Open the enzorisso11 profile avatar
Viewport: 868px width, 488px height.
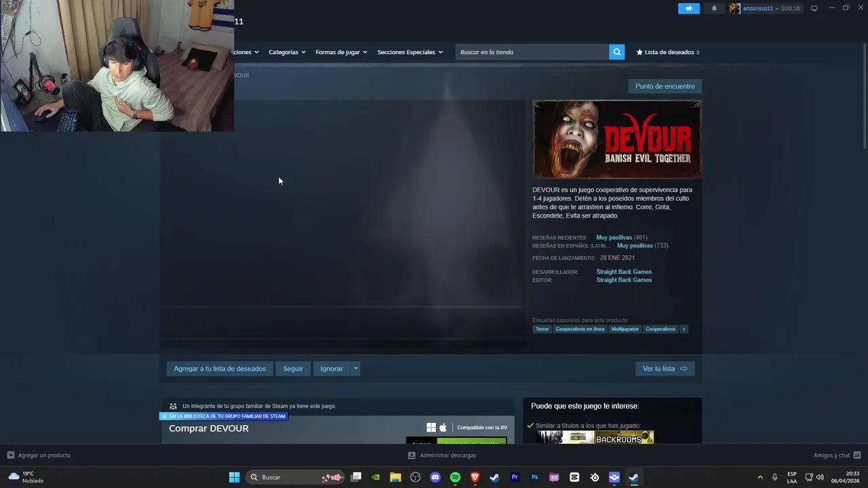click(734, 9)
